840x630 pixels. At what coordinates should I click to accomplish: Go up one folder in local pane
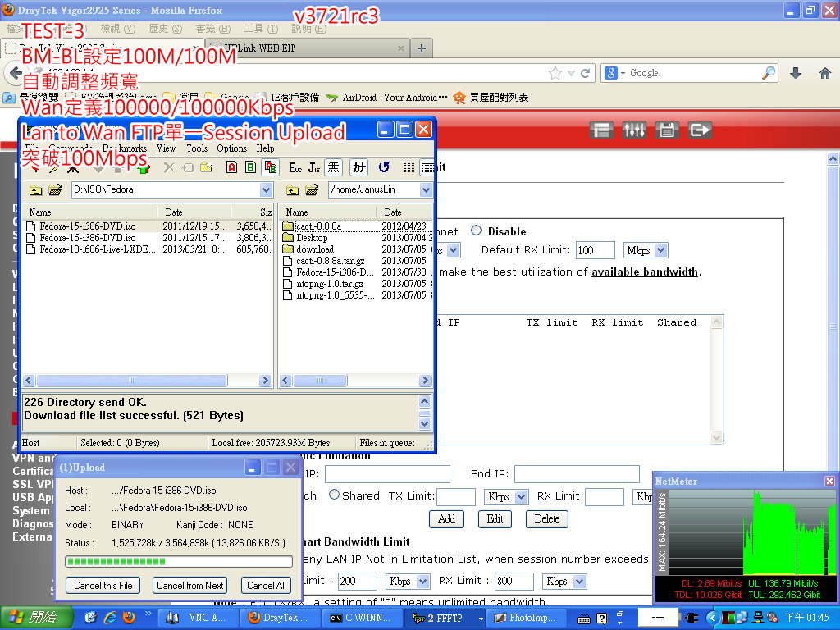[36, 189]
